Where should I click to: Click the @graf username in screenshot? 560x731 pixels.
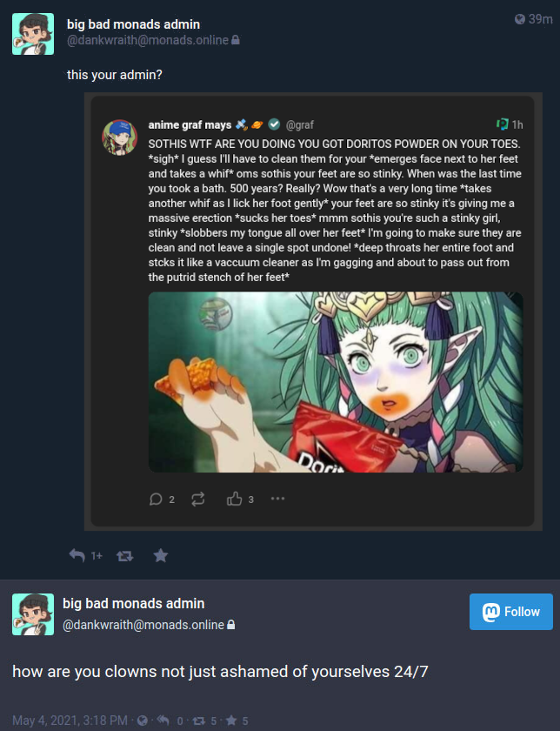point(299,125)
